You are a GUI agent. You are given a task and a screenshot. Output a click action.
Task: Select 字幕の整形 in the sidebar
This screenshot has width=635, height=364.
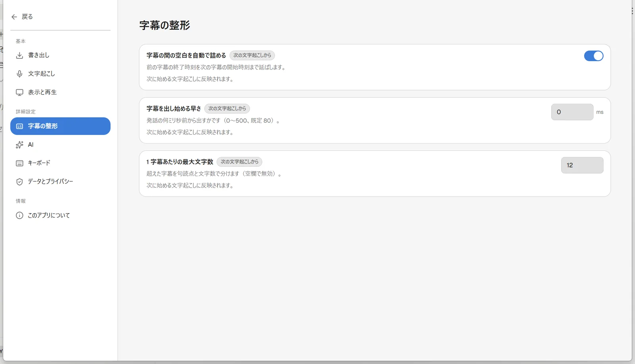[x=60, y=126]
